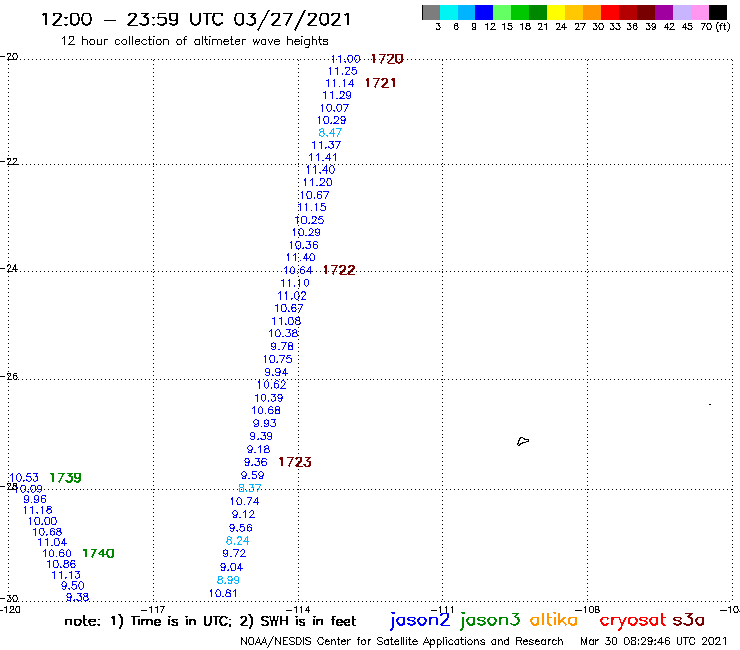
Task: Click the title date '03/27/2021'
Action: coord(293,19)
